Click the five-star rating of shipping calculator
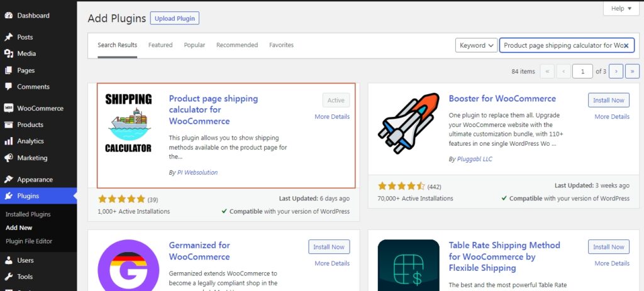 pos(121,199)
